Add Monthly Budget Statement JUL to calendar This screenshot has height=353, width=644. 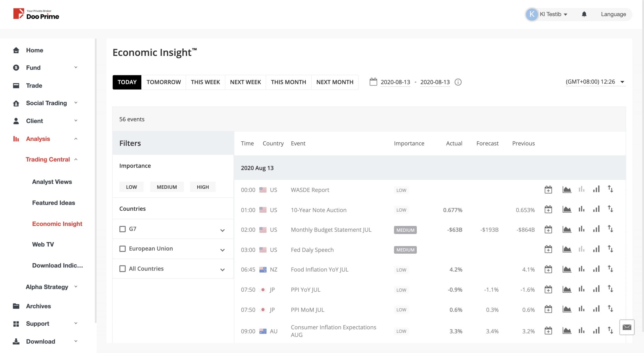pyautogui.click(x=548, y=229)
